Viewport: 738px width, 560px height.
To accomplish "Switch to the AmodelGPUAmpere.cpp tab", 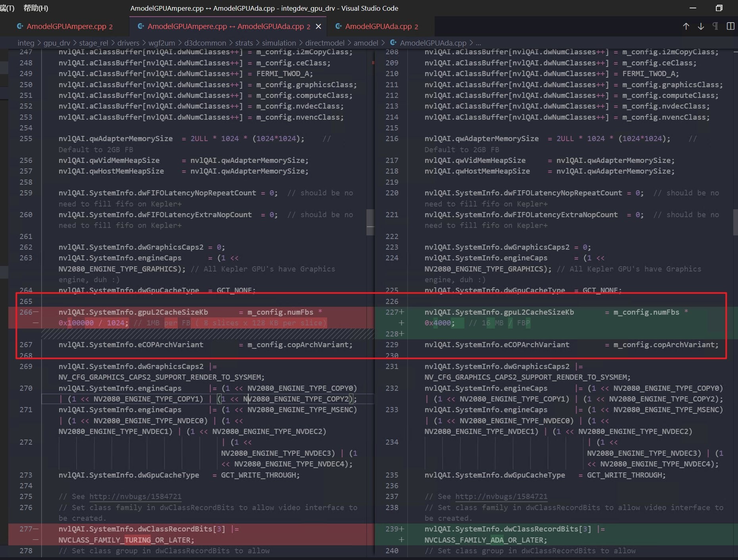I will point(66,27).
